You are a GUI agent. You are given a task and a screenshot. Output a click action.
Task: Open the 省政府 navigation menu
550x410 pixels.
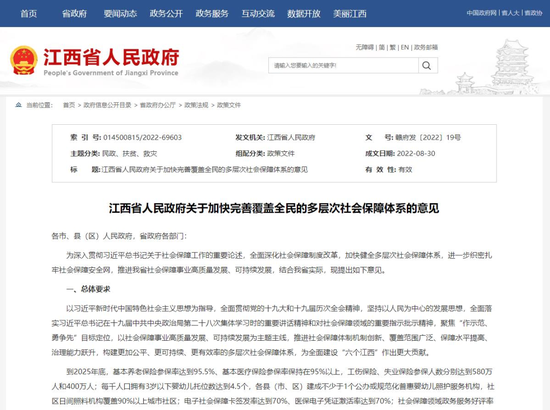tap(74, 14)
